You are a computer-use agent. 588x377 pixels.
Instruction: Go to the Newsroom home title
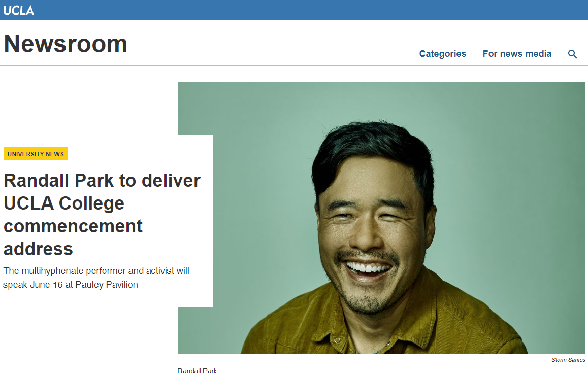(66, 44)
